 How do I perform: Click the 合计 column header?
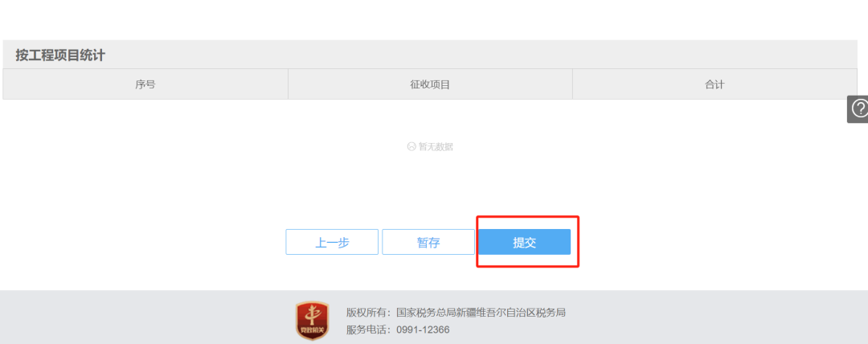pos(714,84)
